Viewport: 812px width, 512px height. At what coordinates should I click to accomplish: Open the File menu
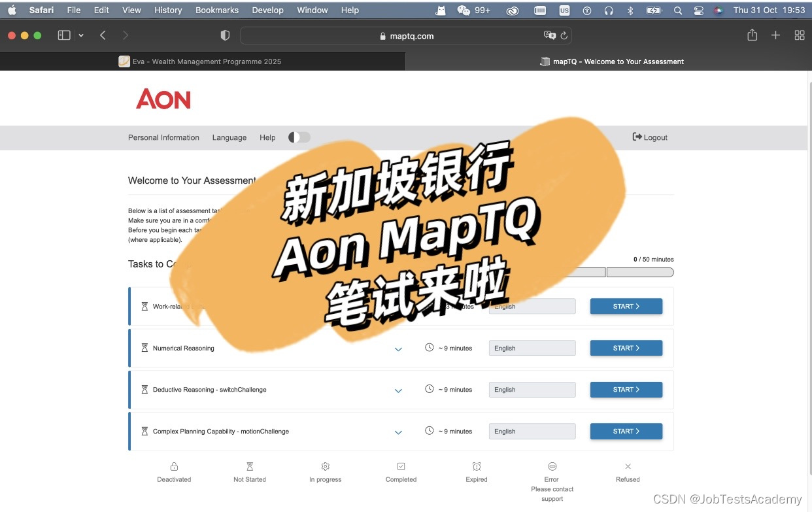(74, 10)
